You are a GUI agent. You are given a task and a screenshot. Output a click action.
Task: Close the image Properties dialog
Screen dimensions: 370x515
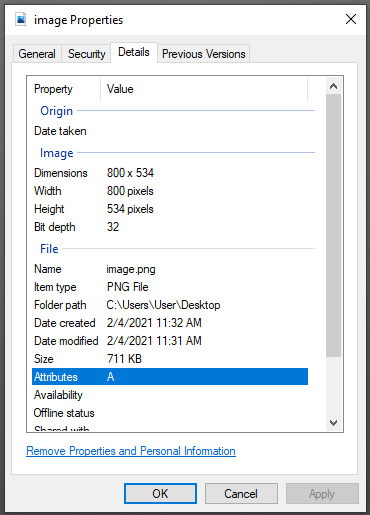351,19
